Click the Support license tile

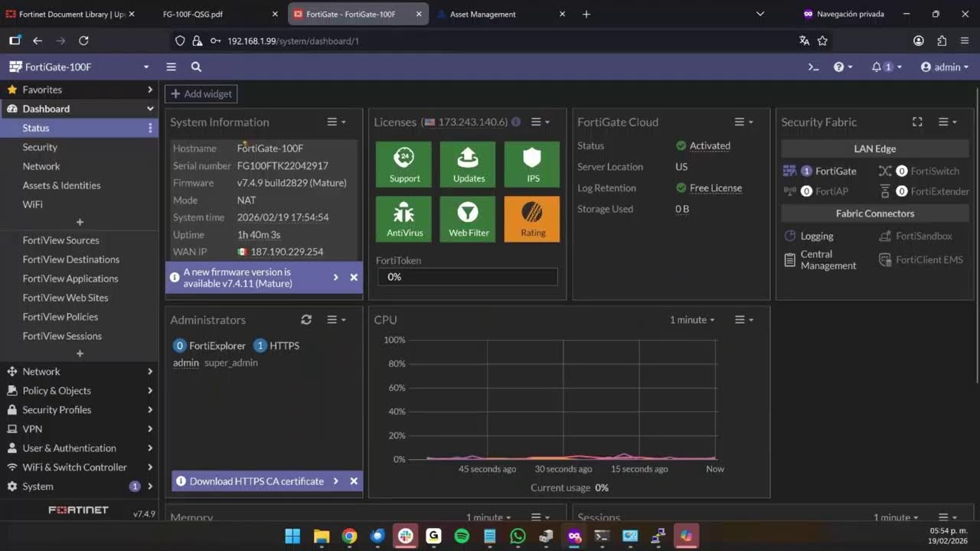pyautogui.click(x=404, y=165)
